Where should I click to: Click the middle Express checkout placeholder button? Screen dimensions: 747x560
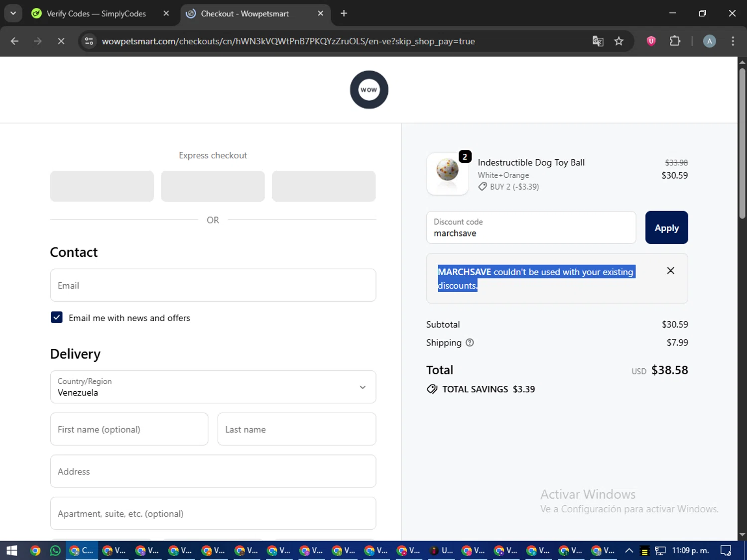pyautogui.click(x=213, y=186)
